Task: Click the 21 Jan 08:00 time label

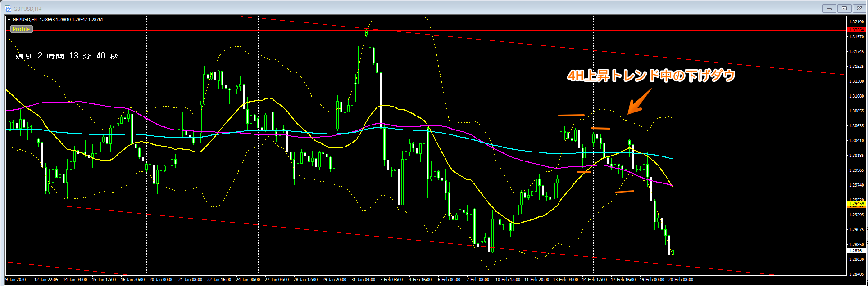Action: coord(190,280)
